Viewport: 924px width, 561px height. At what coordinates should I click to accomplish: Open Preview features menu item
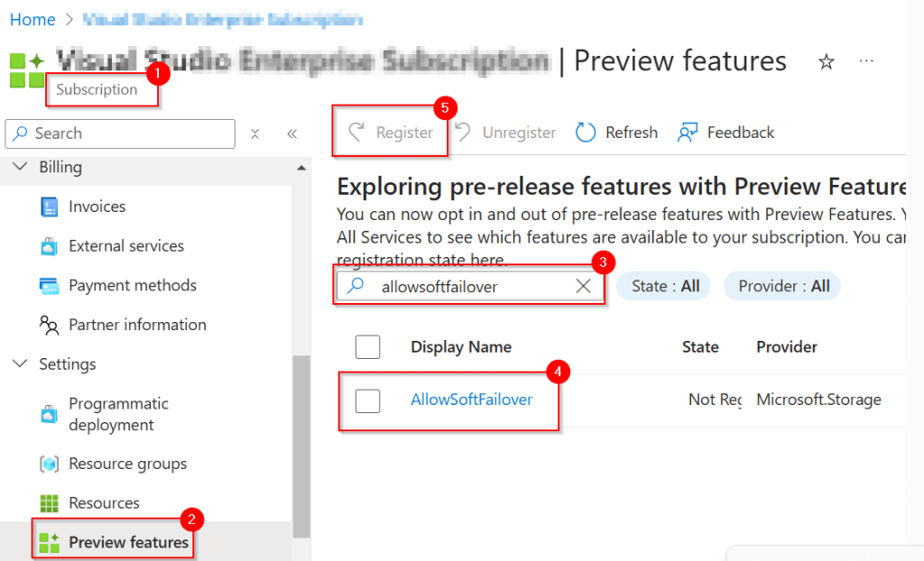128,542
